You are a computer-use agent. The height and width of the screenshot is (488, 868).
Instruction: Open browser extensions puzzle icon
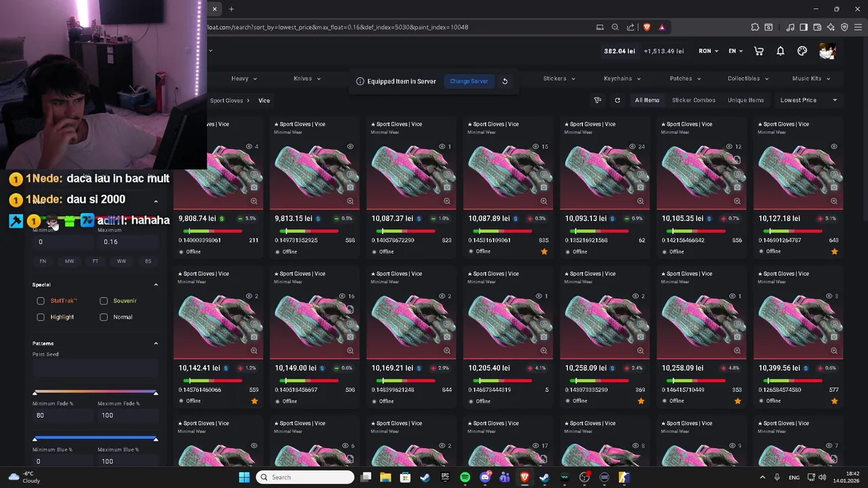click(755, 27)
